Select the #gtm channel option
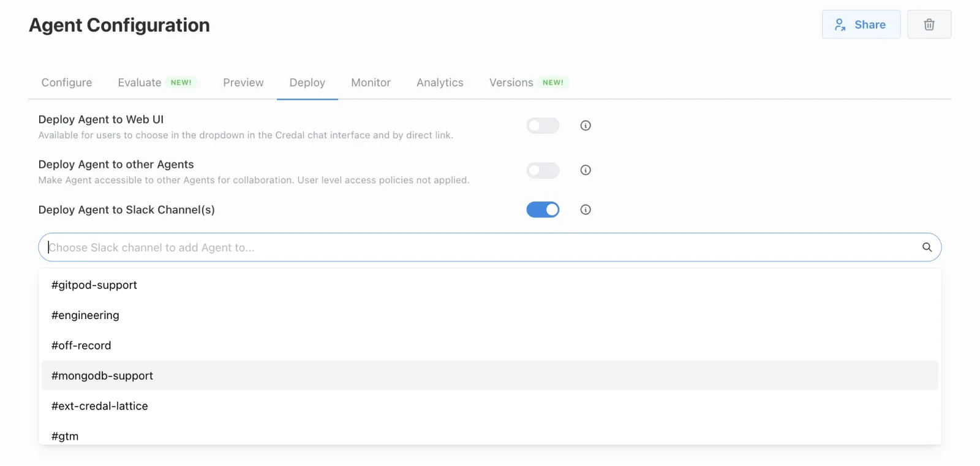980x466 pixels. tap(65, 436)
